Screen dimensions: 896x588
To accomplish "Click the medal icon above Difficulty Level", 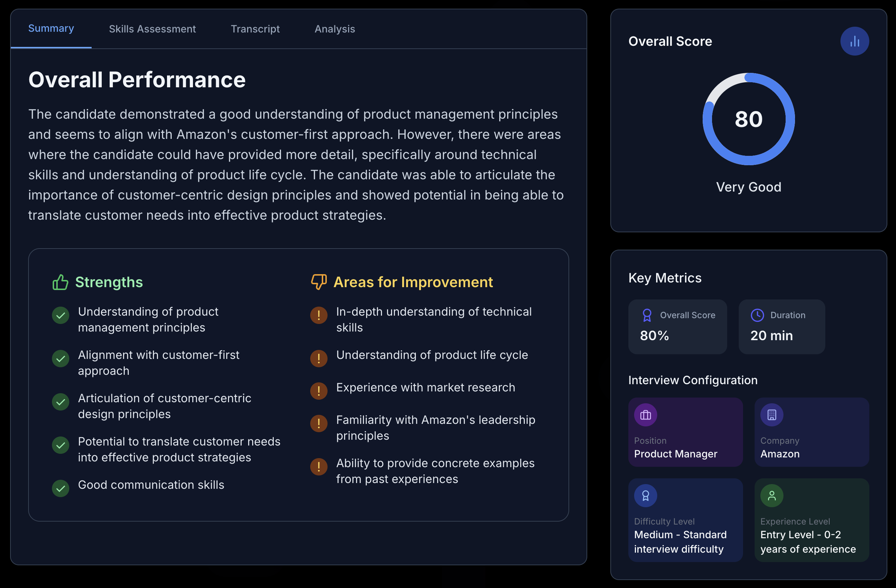I will click(x=645, y=496).
